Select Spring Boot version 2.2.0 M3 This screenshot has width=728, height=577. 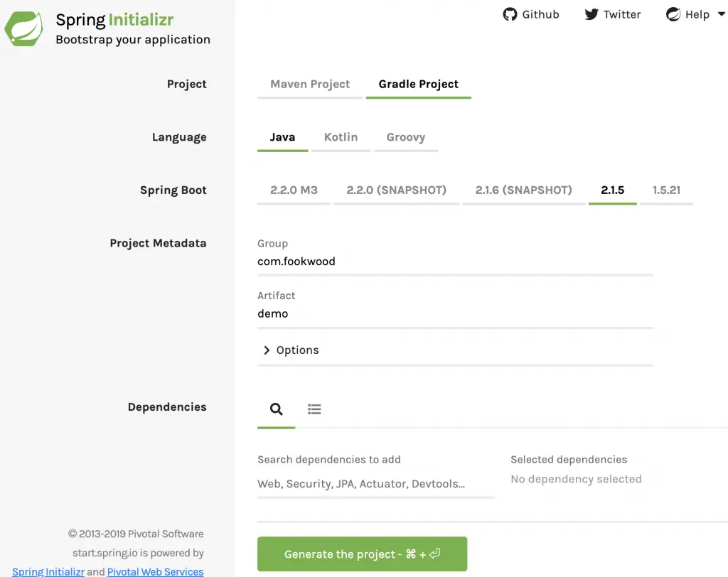[294, 190]
